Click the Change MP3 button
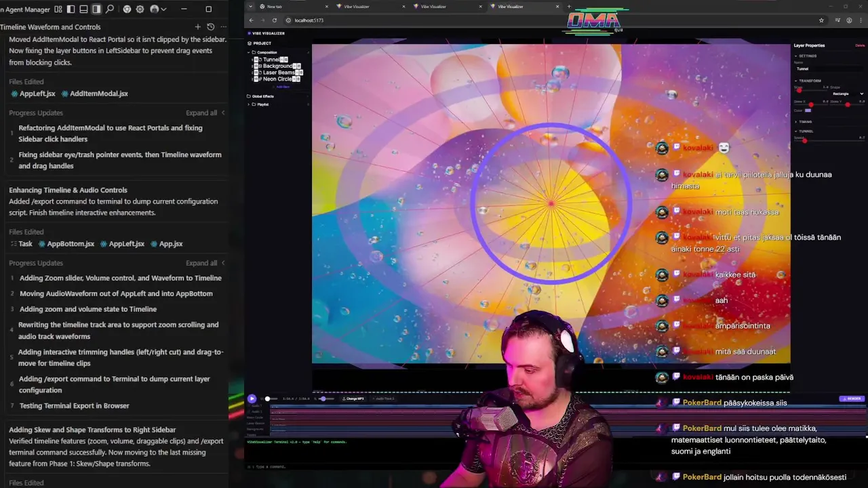The image size is (868, 488). [x=353, y=399]
